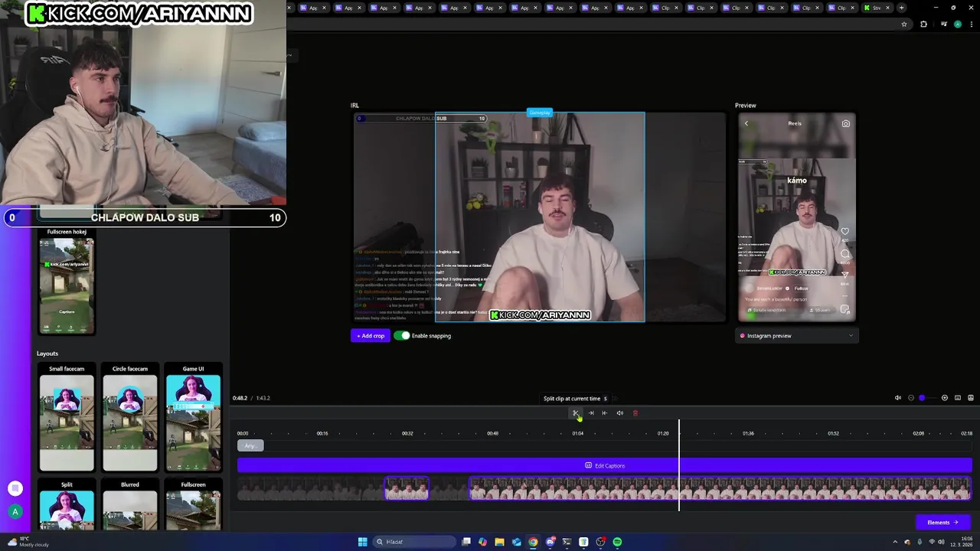Choose the Blurred layout
This screenshot has width=980, height=551.
(130, 505)
